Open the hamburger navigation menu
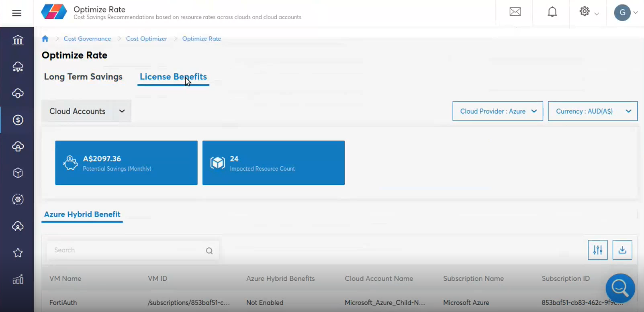Screen dimensions: 644x312 (x=16, y=13)
